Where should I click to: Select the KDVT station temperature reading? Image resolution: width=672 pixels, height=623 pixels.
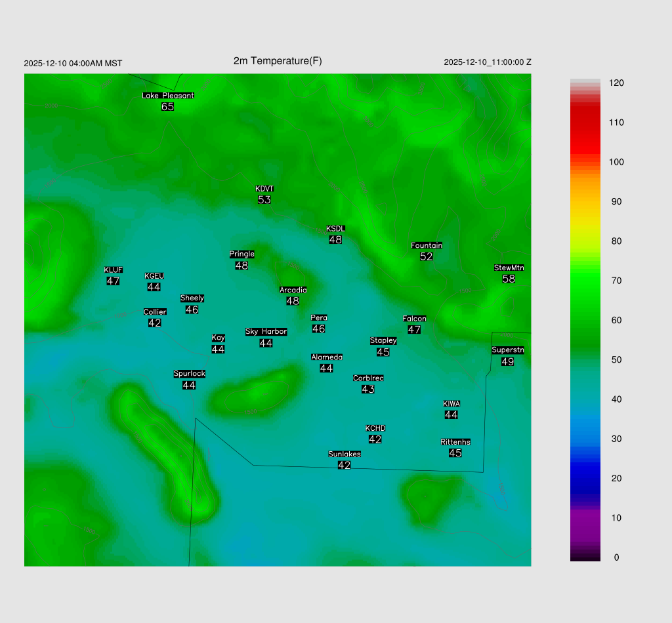[x=264, y=200]
